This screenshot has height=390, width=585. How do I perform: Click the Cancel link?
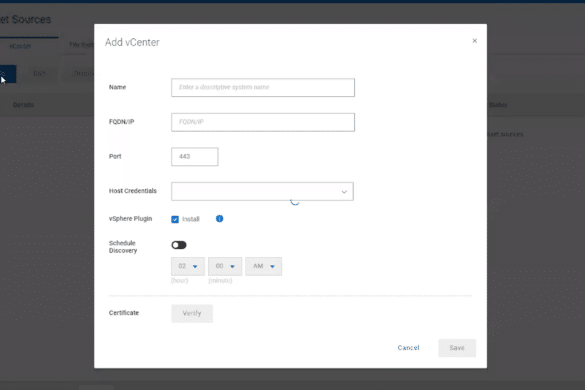tap(409, 347)
